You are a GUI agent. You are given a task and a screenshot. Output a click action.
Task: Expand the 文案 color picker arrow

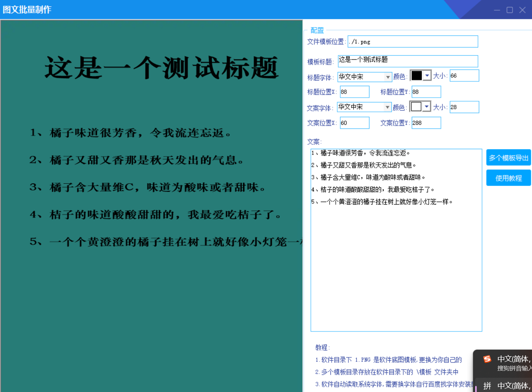[x=426, y=107]
